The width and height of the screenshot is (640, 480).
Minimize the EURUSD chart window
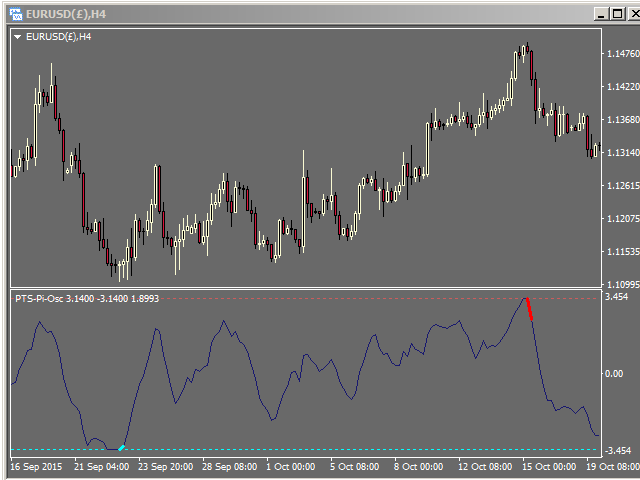(601, 14)
